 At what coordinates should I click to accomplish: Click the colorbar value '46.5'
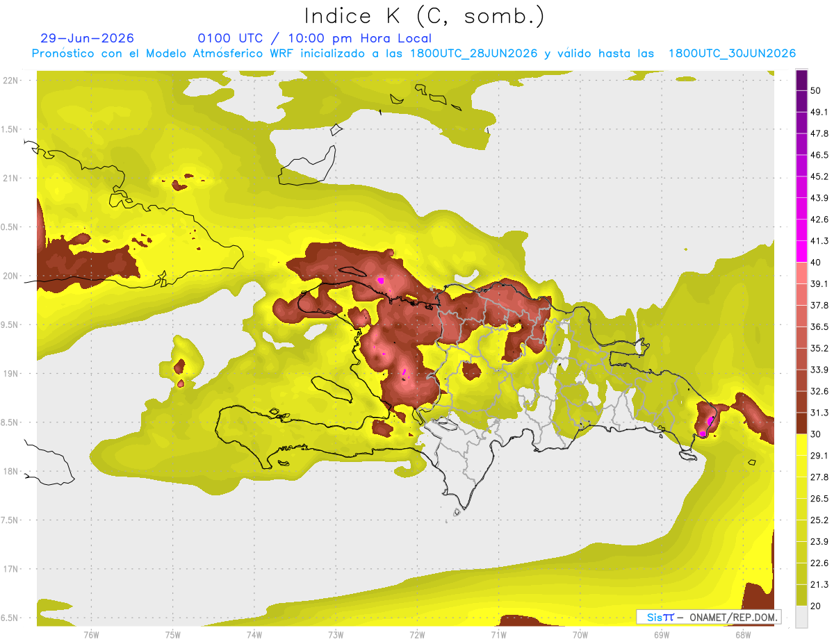820,155
